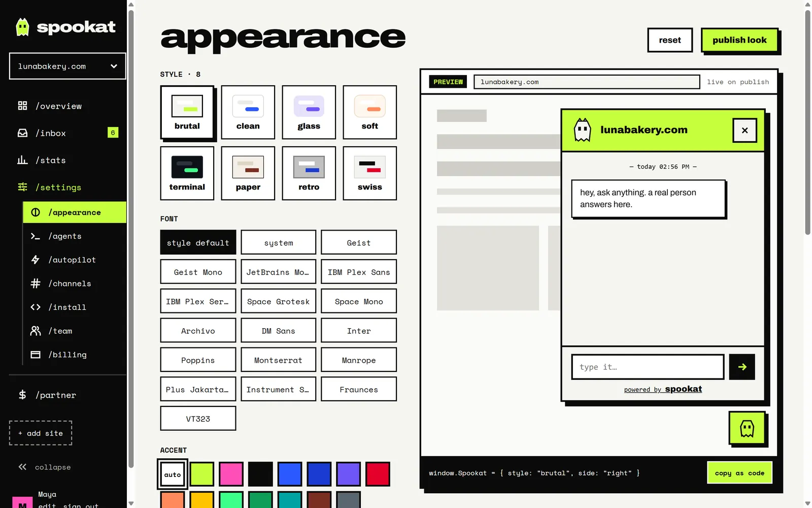Choose the Space Grotesk font
Image resolution: width=812 pixels, height=508 pixels.
(278, 301)
